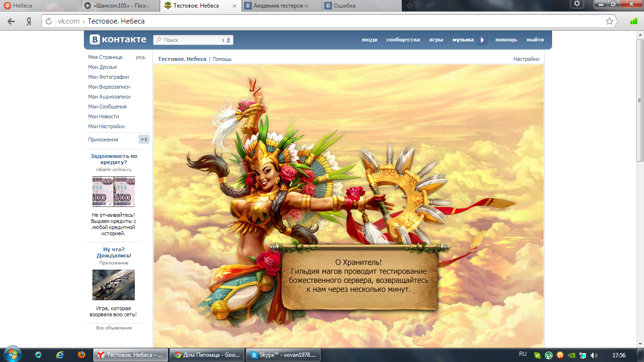Switch to the Ошибка tab
This screenshot has width=644, height=362.
pyautogui.click(x=362, y=6)
